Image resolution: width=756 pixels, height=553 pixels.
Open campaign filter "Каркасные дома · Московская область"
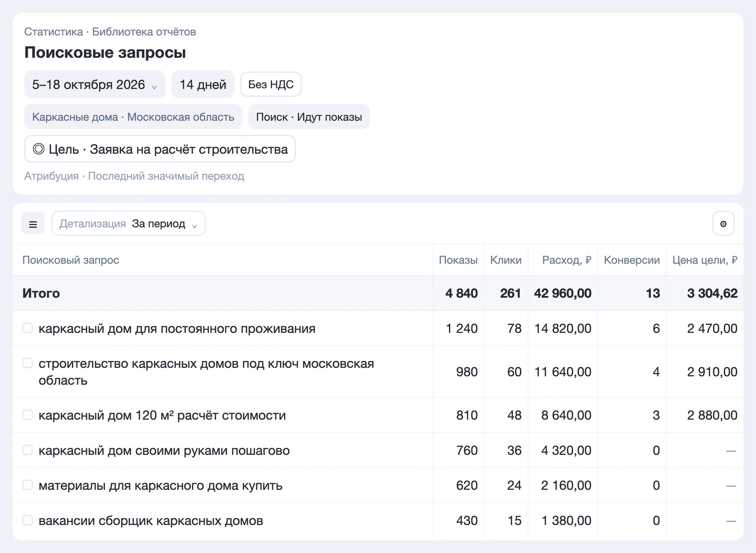pyautogui.click(x=133, y=117)
